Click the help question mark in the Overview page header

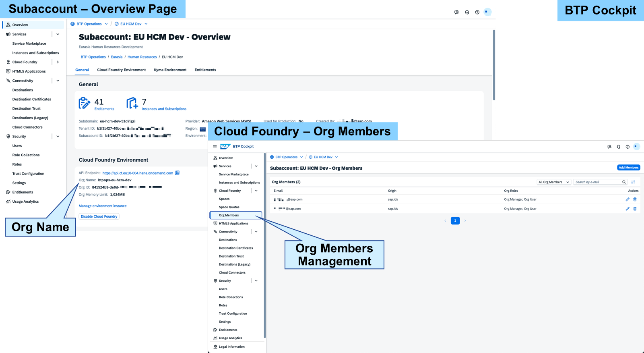tap(477, 12)
